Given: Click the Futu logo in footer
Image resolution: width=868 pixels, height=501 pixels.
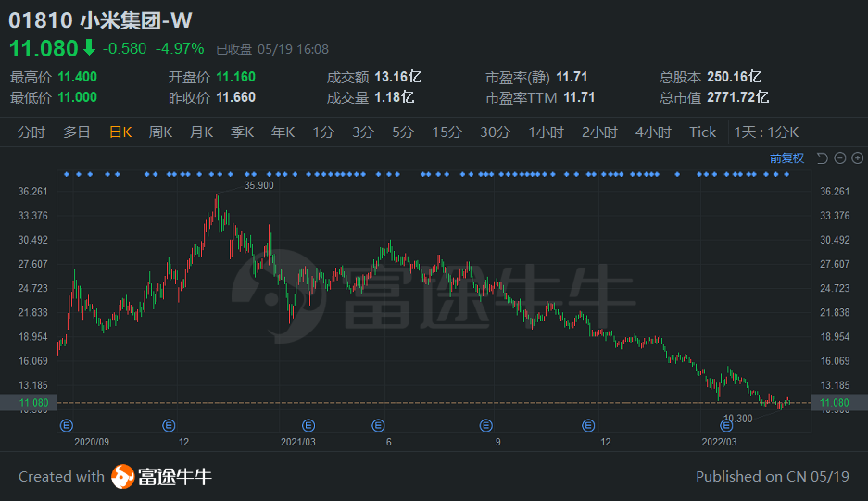Looking at the screenshot, I should point(161,477).
